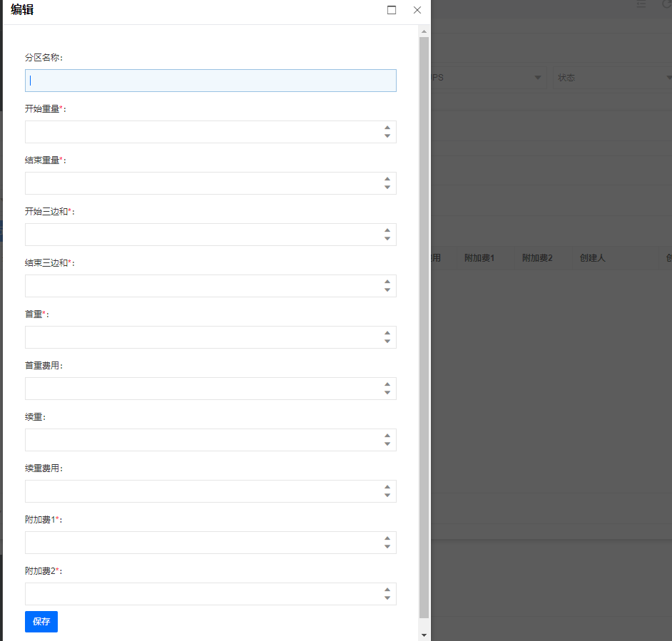Decrease 续重费用 with down arrow
This screenshot has width=672, height=641.
(x=387, y=496)
